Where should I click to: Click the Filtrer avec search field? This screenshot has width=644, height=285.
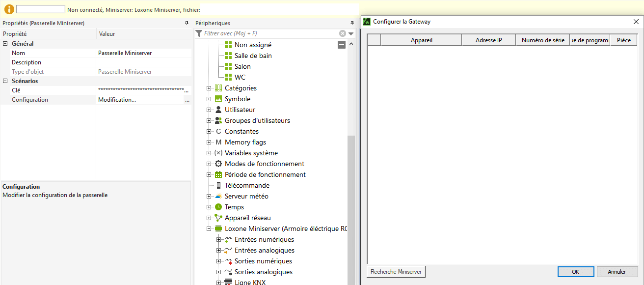click(270, 33)
